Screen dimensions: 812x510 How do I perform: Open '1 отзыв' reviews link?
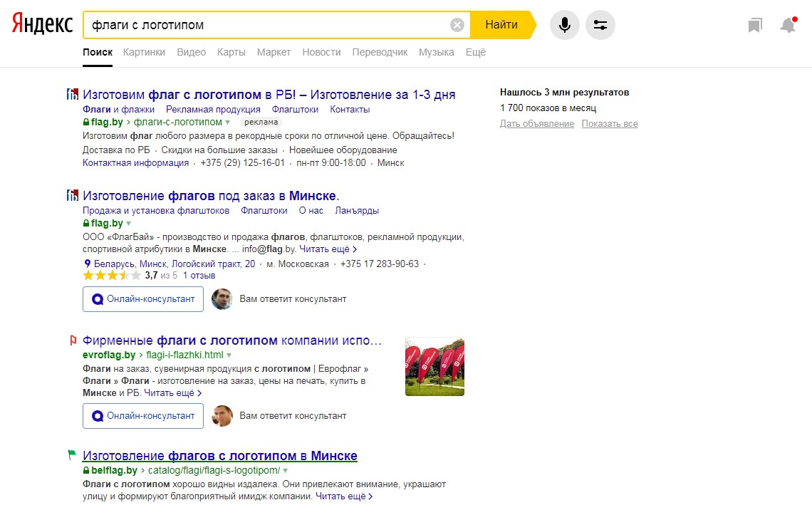[x=199, y=276]
